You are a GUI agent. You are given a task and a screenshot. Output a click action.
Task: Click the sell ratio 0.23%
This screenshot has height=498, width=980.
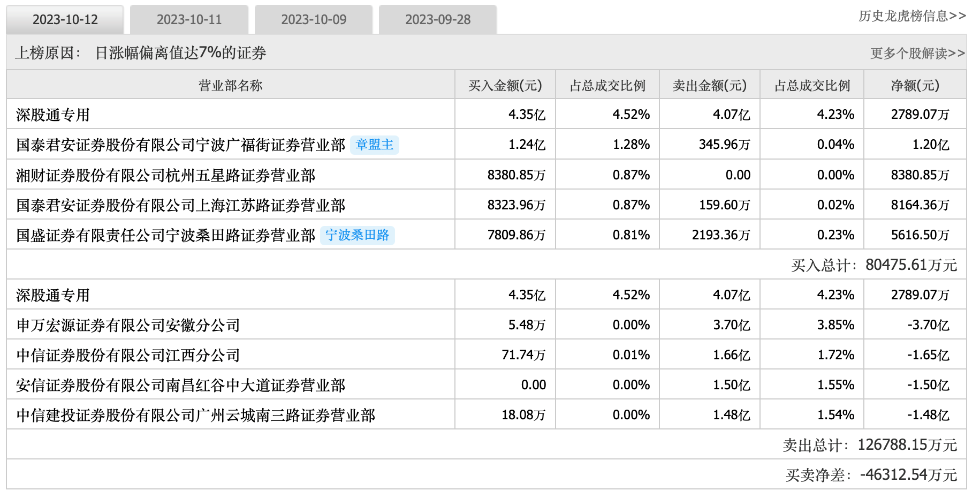pos(836,235)
